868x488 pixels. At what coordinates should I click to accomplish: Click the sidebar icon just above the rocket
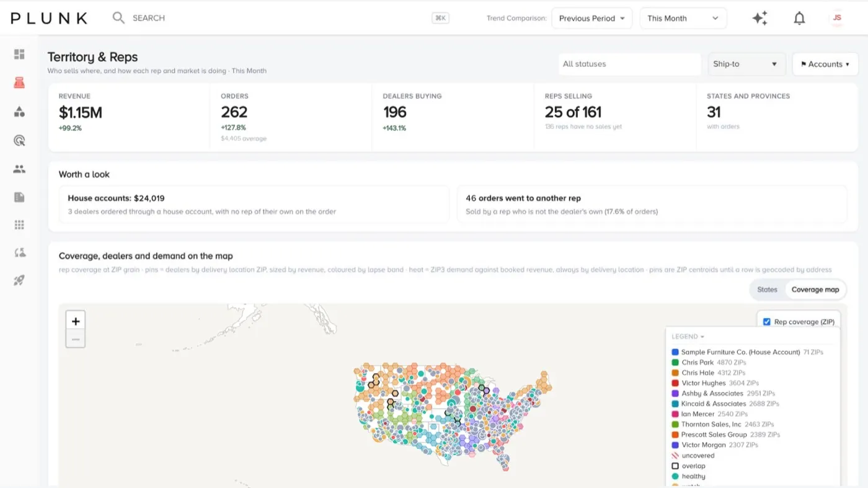[x=19, y=252]
